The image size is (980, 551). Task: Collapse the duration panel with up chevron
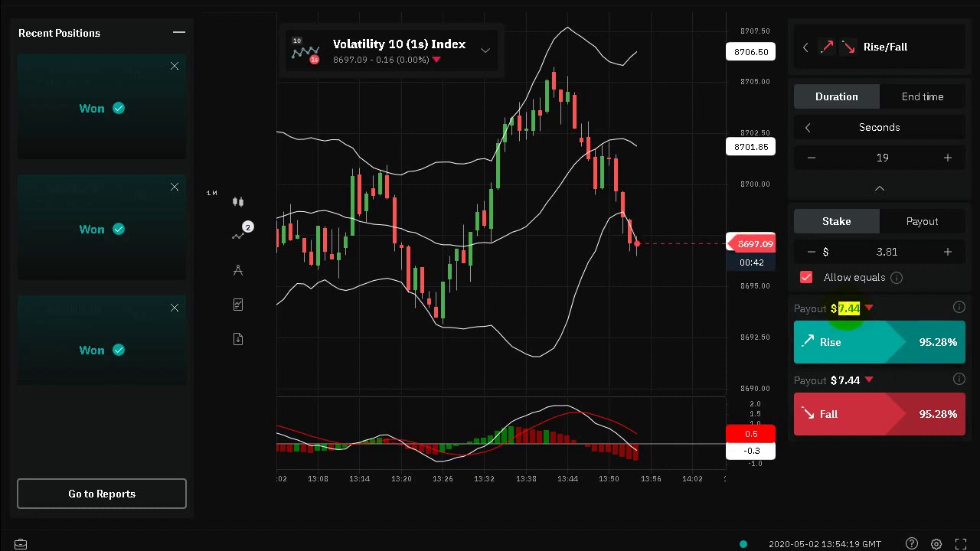tap(880, 188)
